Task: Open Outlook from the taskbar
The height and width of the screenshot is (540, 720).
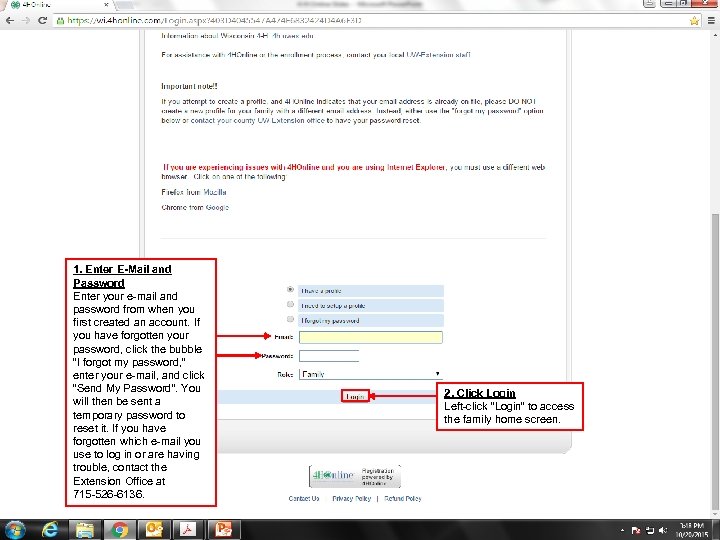Action: click(155, 530)
